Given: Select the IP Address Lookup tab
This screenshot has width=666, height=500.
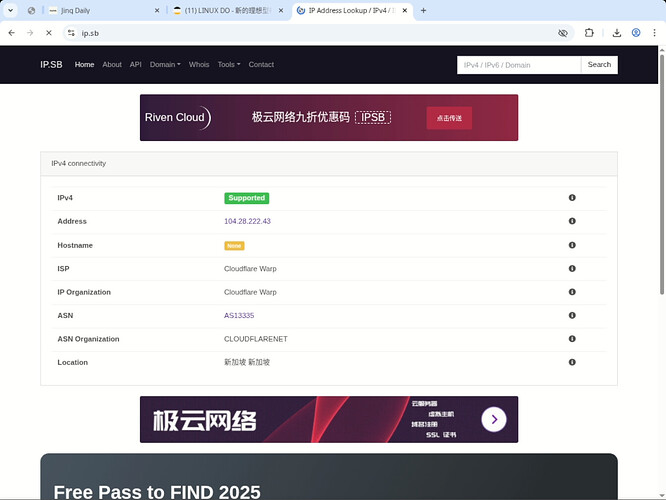Looking at the screenshot, I should tap(352, 11).
